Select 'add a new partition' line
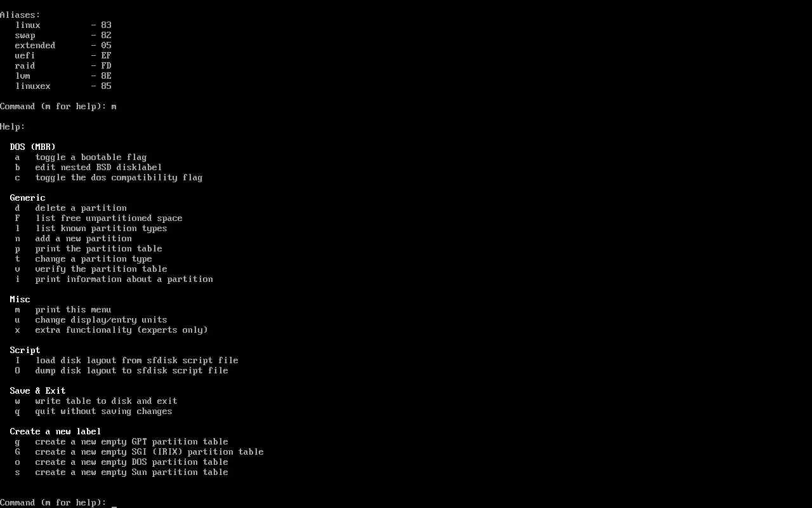812x508 pixels. pos(73,238)
